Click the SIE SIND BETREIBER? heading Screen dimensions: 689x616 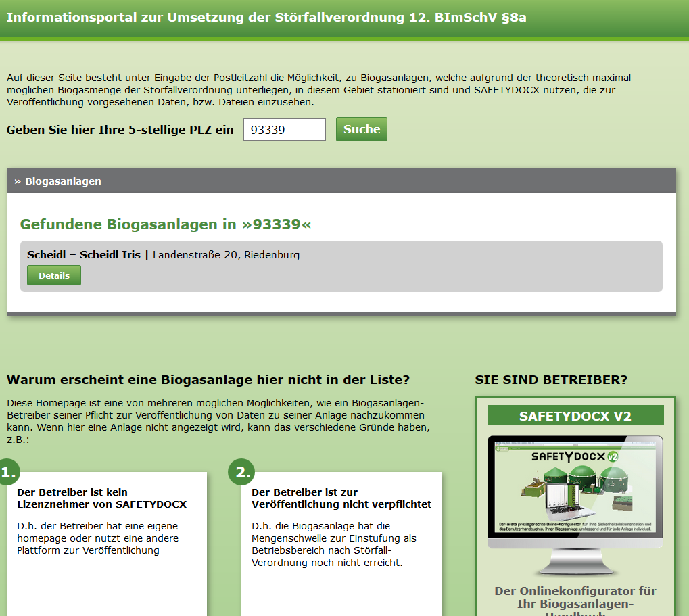[551, 380]
